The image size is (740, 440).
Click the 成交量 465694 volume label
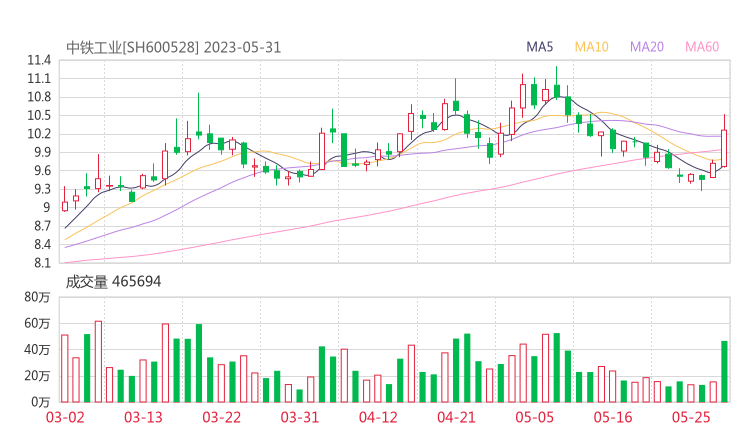point(113,282)
